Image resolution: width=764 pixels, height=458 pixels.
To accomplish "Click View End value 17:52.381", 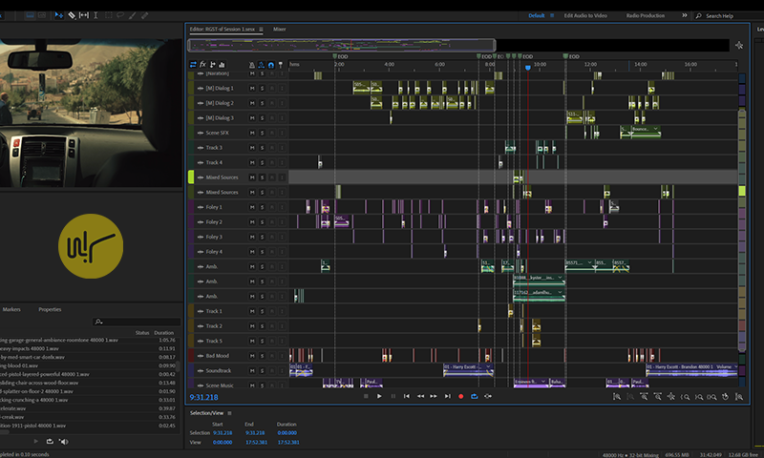I will click(256, 442).
